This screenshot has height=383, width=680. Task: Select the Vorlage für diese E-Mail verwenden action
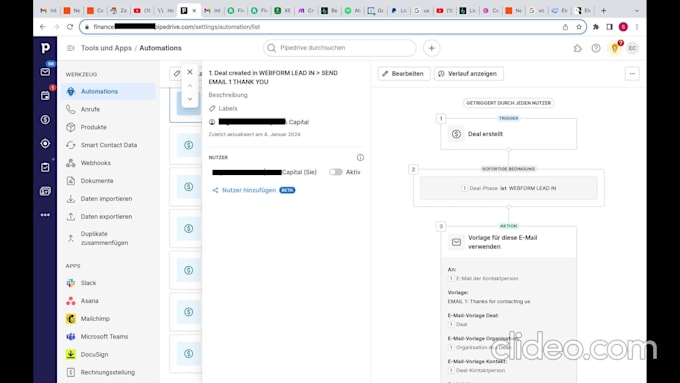pyautogui.click(x=508, y=242)
